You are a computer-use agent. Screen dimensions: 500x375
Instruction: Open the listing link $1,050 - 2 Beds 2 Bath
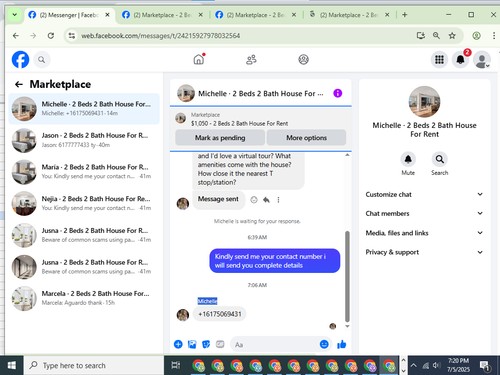coord(239,123)
